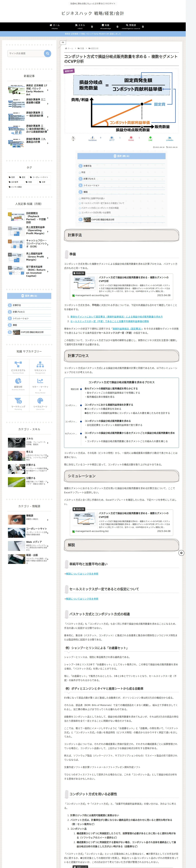
Task: Share the article on LinkedIn
Action: pyautogui.click(x=170, y=138)
